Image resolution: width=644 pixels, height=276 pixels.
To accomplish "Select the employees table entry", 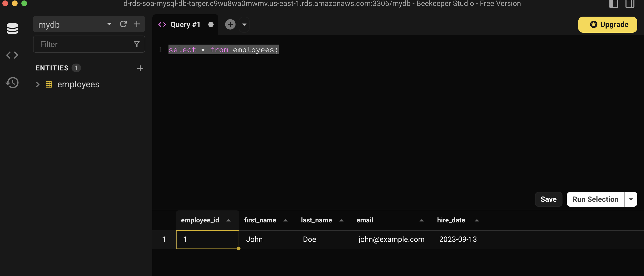I will click(x=78, y=84).
